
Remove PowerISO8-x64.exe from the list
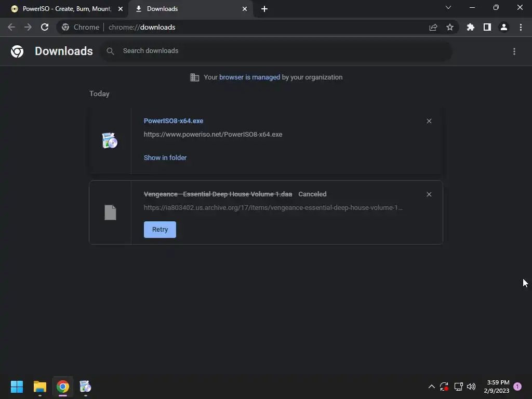coord(429,121)
